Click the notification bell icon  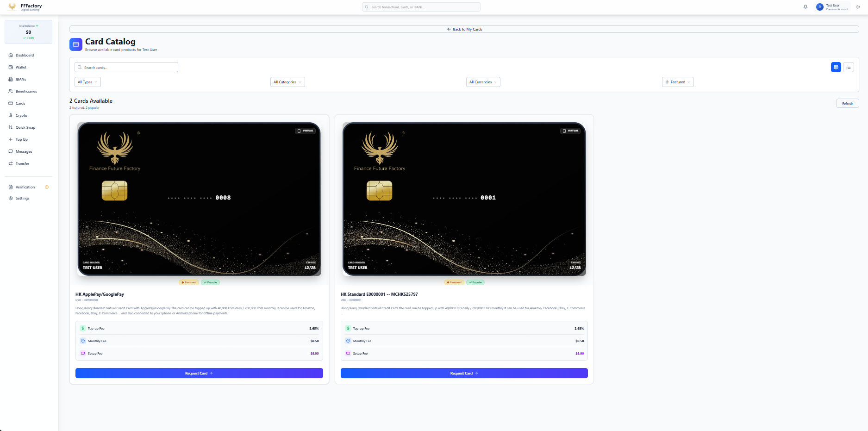[806, 7]
